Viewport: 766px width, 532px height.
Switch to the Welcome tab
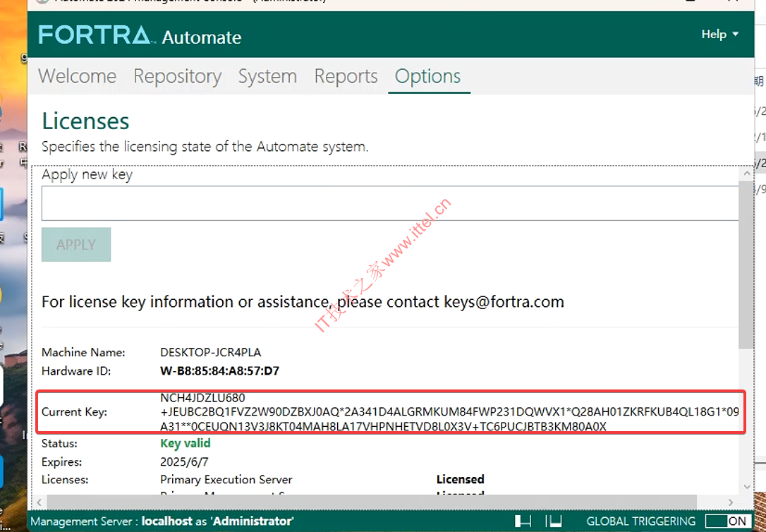point(77,76)
